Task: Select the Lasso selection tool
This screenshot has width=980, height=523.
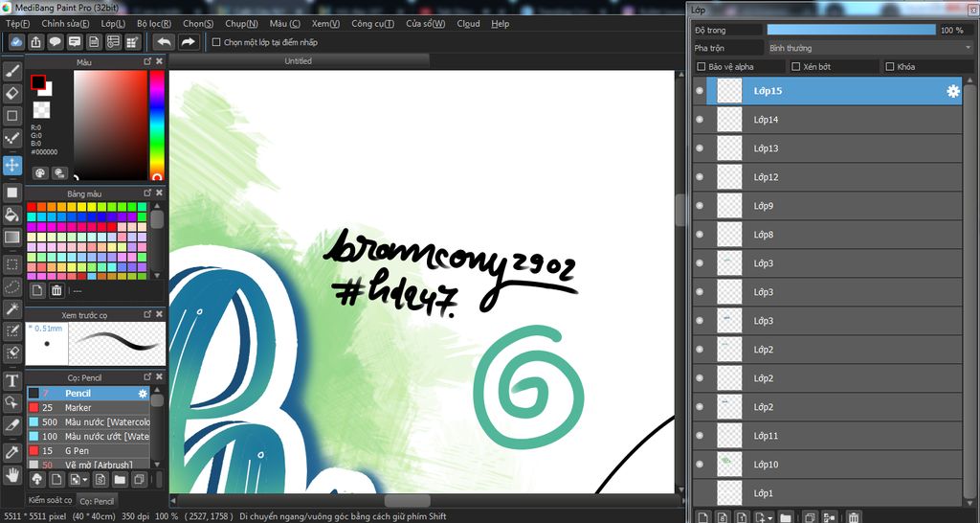Action: pos(11,286)
